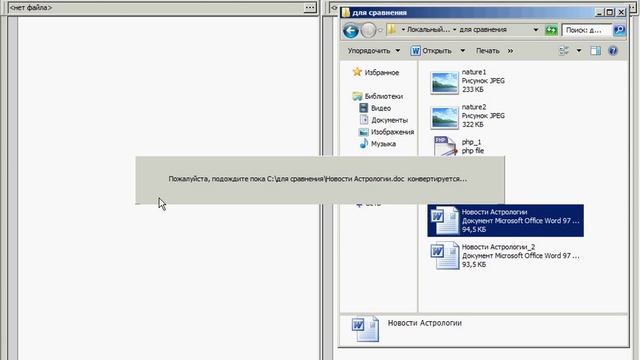Maximize the 'для сравнения' window
Viewport: 640px width, 360px height.
609,12
